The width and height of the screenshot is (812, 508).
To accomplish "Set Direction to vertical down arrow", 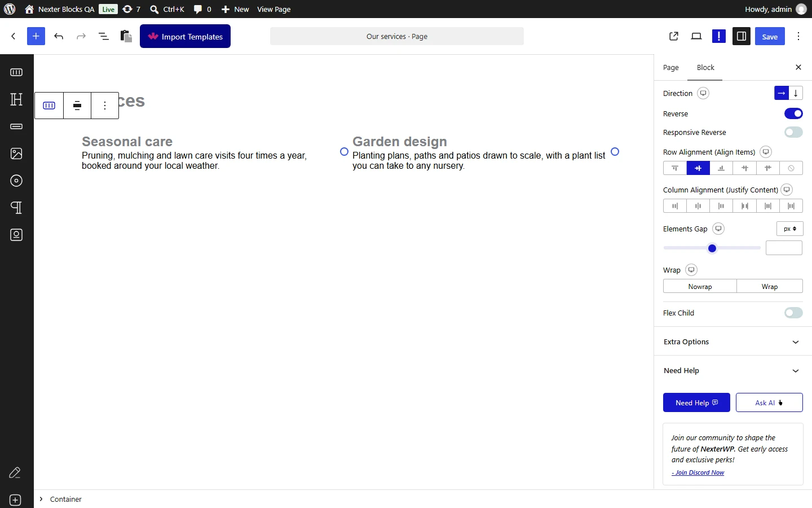I will point(796,93).
